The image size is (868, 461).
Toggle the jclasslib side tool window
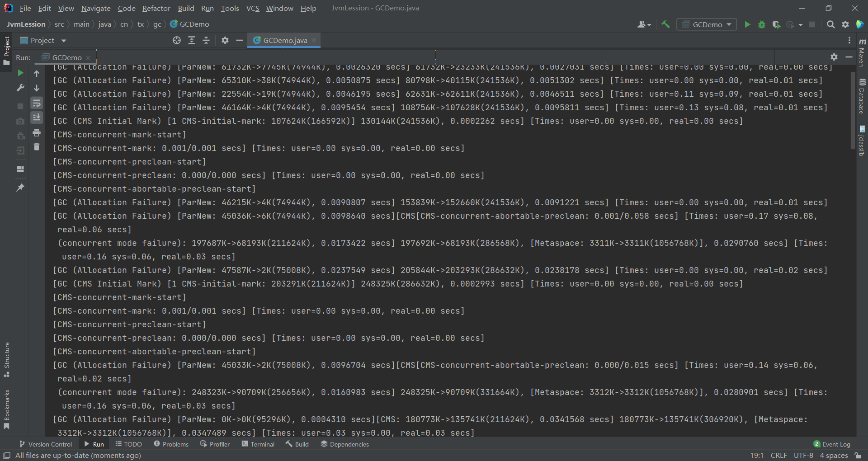[x=862, y=141]
